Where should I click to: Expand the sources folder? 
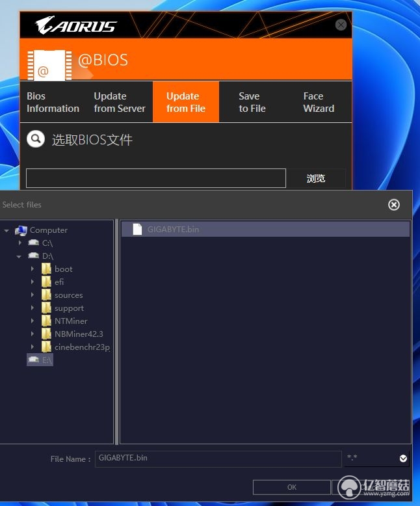pos(33,295)
